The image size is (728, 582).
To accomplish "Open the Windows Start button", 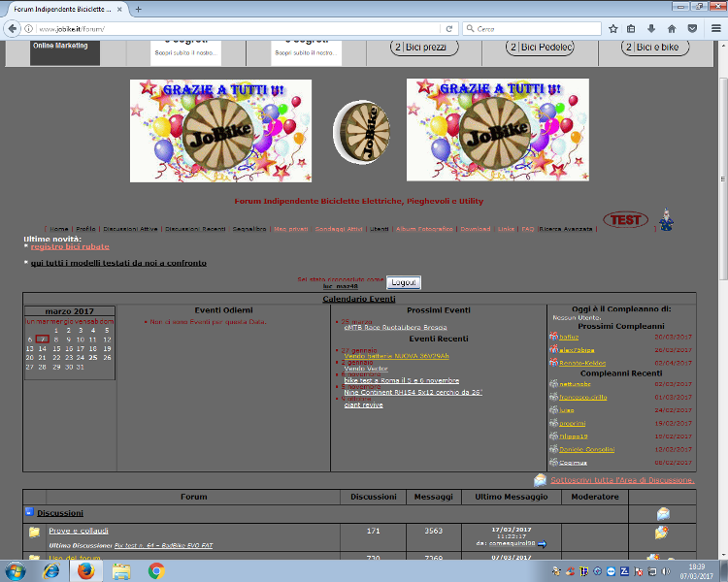I will [15, 571].
